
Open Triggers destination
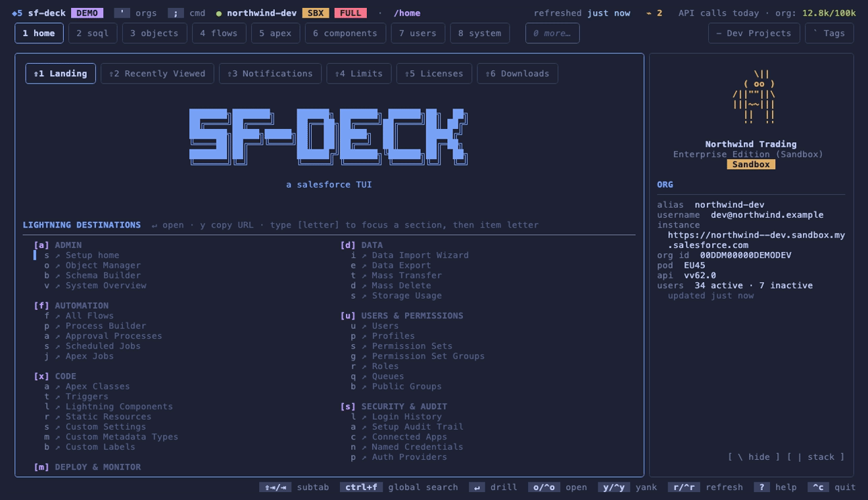point(76,397)
